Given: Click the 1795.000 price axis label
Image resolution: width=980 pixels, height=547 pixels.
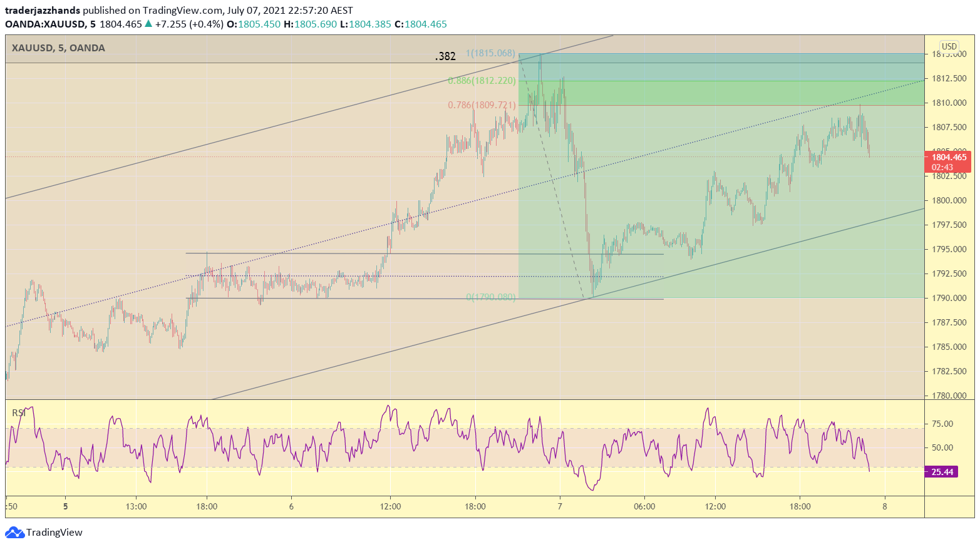Looking at the screenshot, I should tap(949, 249).
